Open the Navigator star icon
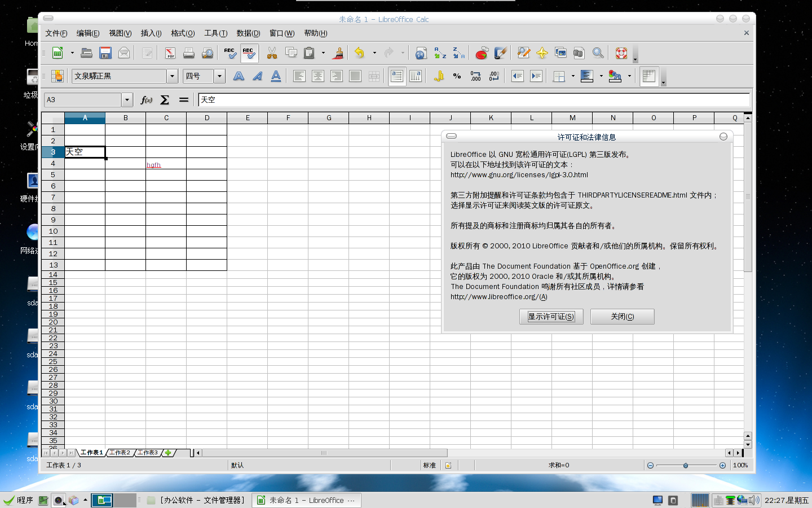Image resolution: width=812 pixels, height=508 pixels. [542, 53]
